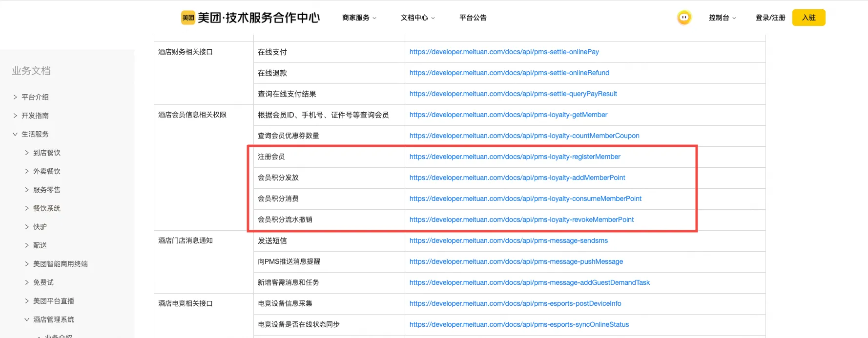
Task: Select 电竞设备信息采集 table cell
Action: pyautogui.click(x=329, y=304)
